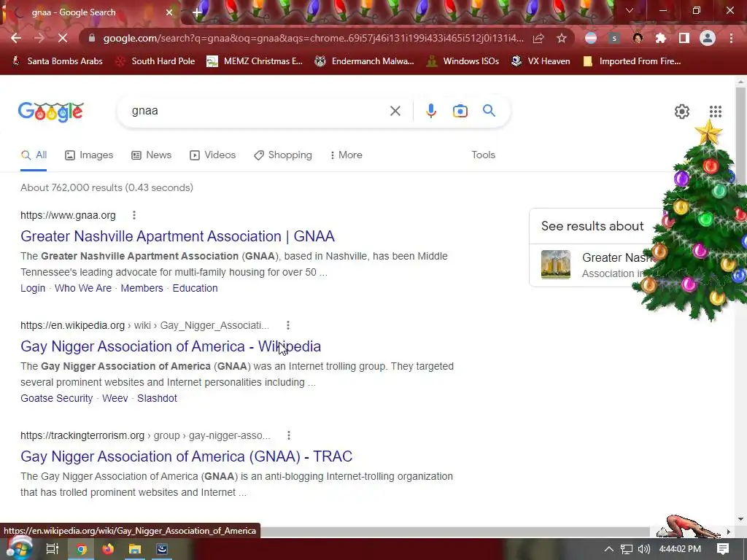Open the Chrome three-dot menu
Image resolution: width=747 pixels, height=560 pixels.
[731, 38]
